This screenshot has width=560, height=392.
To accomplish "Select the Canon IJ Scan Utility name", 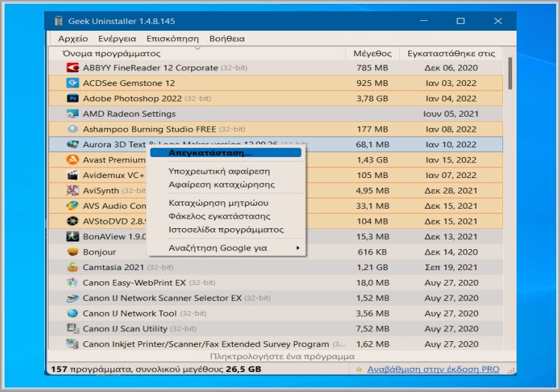I will 125,329.
